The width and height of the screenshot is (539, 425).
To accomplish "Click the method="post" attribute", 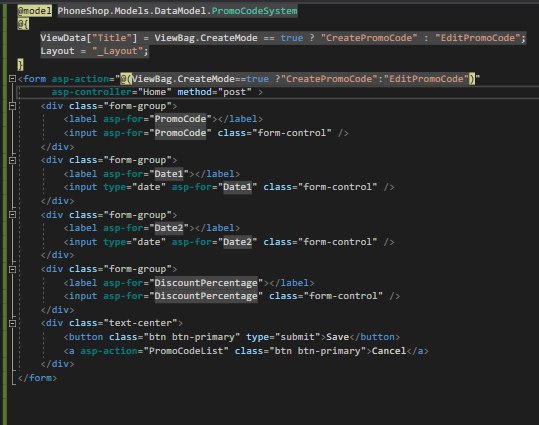I will [214, 92].
